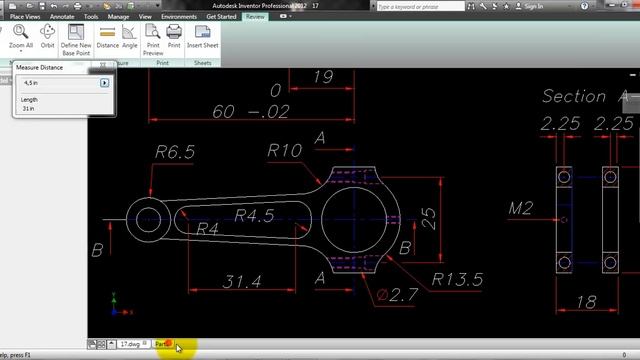Image resolution: width=640 pixels, height=360 pixels.
Task: Start the Distance measure tool
Action: point(107,37)
